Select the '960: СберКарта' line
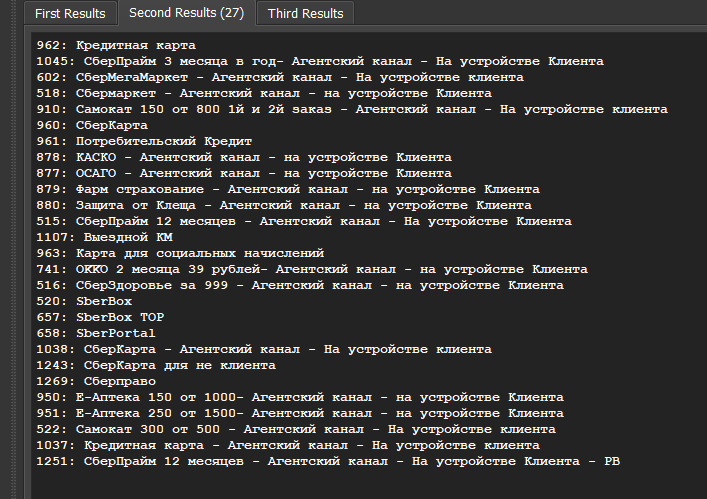Viewport: 707px width, 499px height. click(92, 125)
